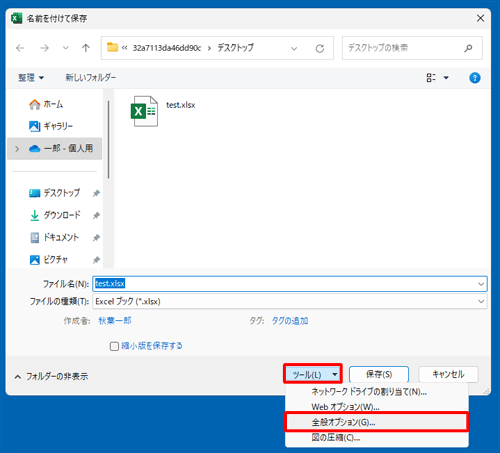The image size is (500, 453).
Task: Click the folder icon in address bar
Action: 112,47
